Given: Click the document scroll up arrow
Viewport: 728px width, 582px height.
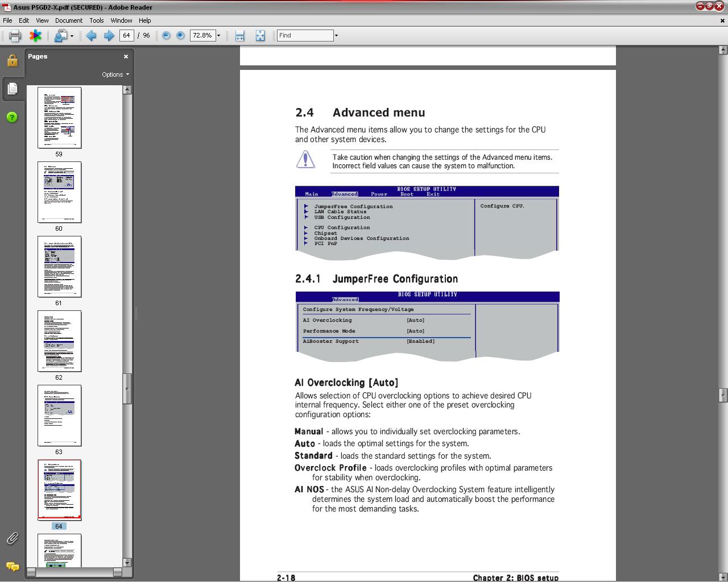Looking at the screenshot, I should coord(723,50).
